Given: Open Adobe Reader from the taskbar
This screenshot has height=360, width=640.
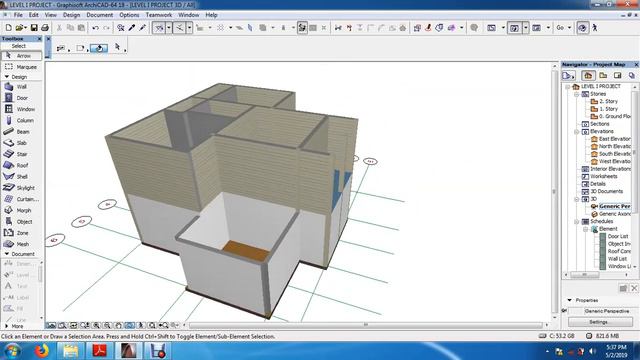Looking at the screenshot, I should pos(100,351).
